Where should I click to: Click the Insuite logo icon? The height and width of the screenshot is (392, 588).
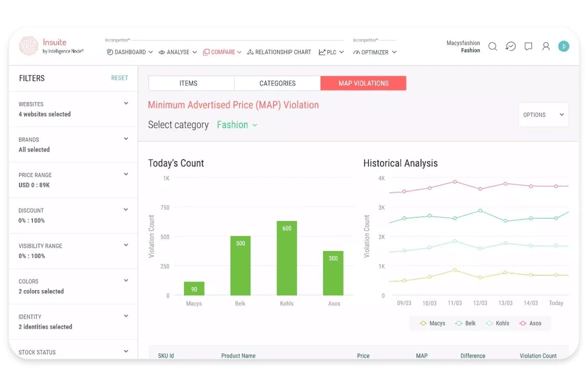click(29, 46)
